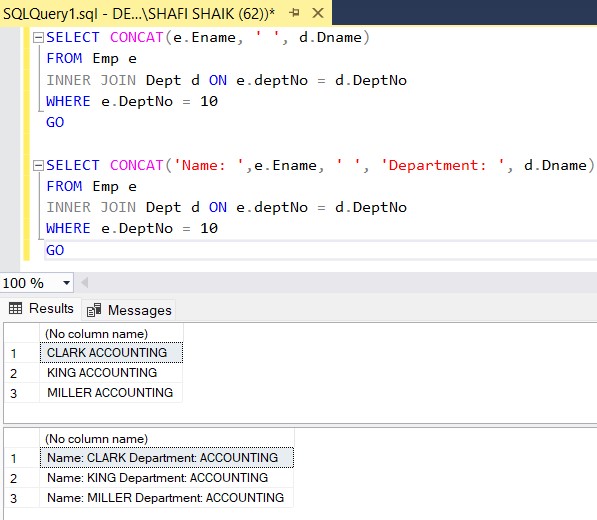Click CONCAT in the first query
The image size is (597, 520).
[x=137, y=37]
